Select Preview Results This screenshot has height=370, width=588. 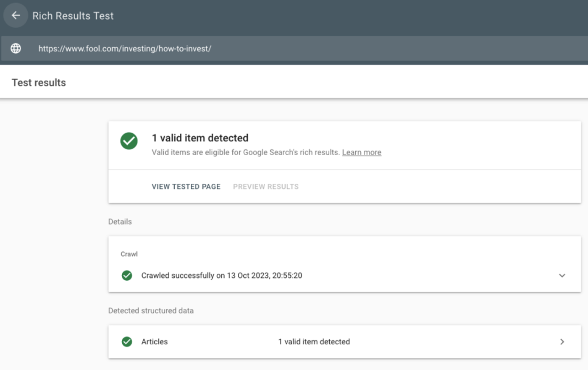pos(266,187)
